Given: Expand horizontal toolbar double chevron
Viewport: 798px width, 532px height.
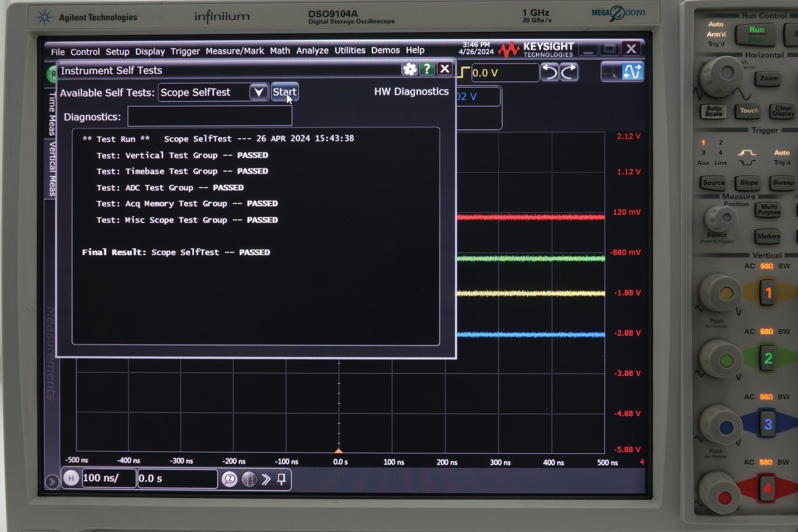Looking at the screenshot, I should (266, 480).
